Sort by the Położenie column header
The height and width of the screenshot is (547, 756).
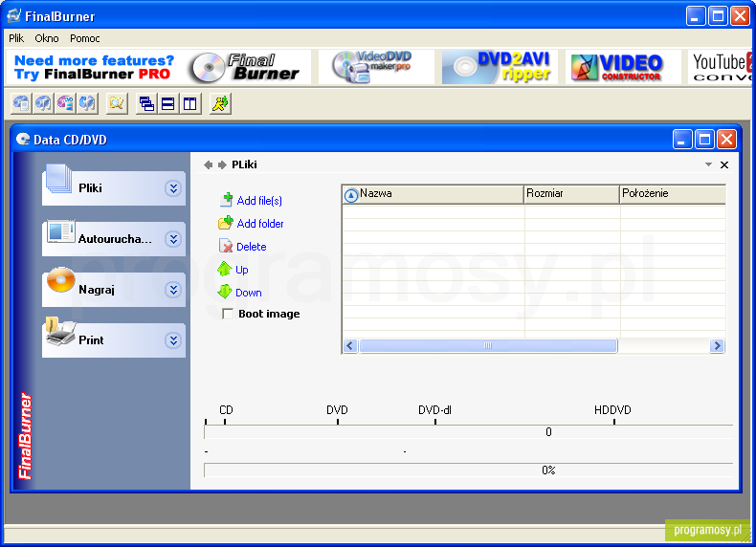(673, 194)
